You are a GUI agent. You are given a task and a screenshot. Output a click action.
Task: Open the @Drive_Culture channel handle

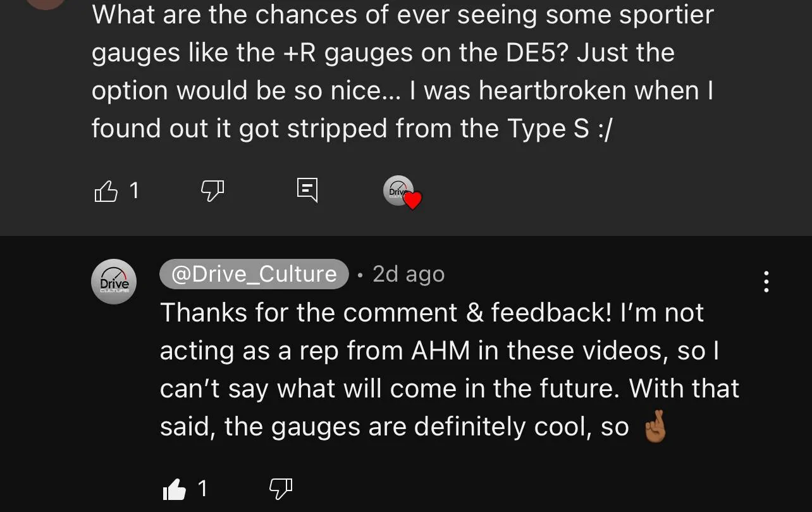[x=254, y=274]
